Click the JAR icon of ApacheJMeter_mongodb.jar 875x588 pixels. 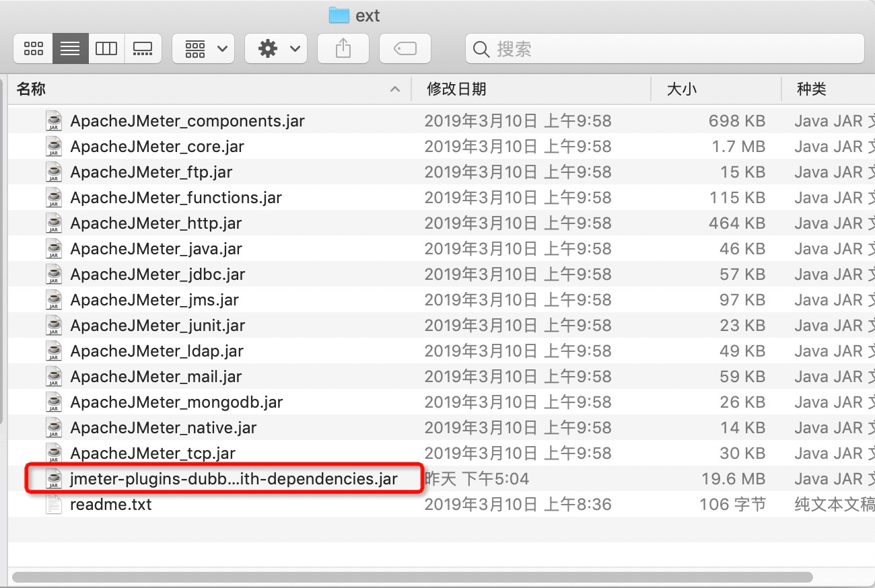(x=54, y=402)
